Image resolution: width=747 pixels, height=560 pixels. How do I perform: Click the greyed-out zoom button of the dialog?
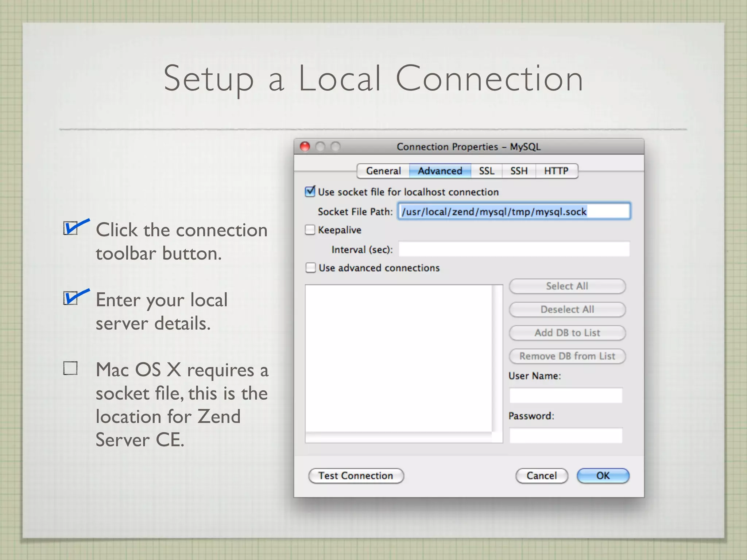[336, 147]
